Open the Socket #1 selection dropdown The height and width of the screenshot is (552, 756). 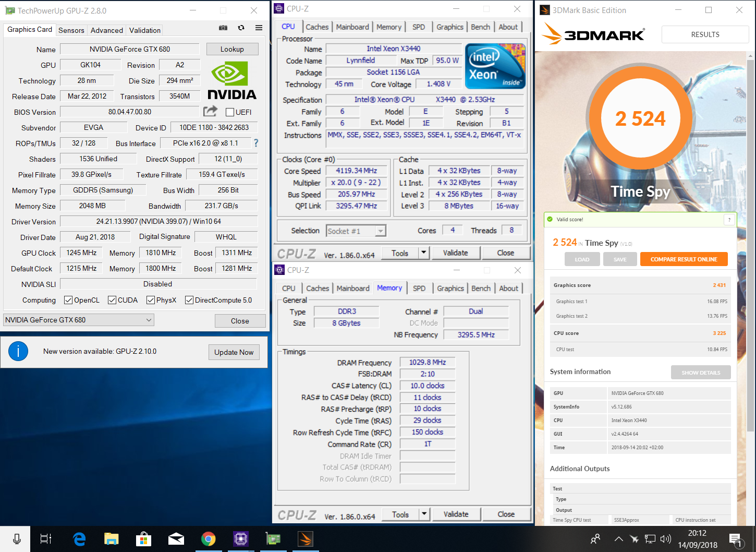(356, 231)
